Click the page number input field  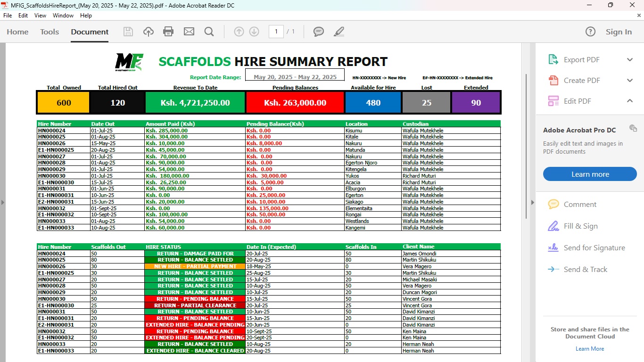(x=276, y=32)
